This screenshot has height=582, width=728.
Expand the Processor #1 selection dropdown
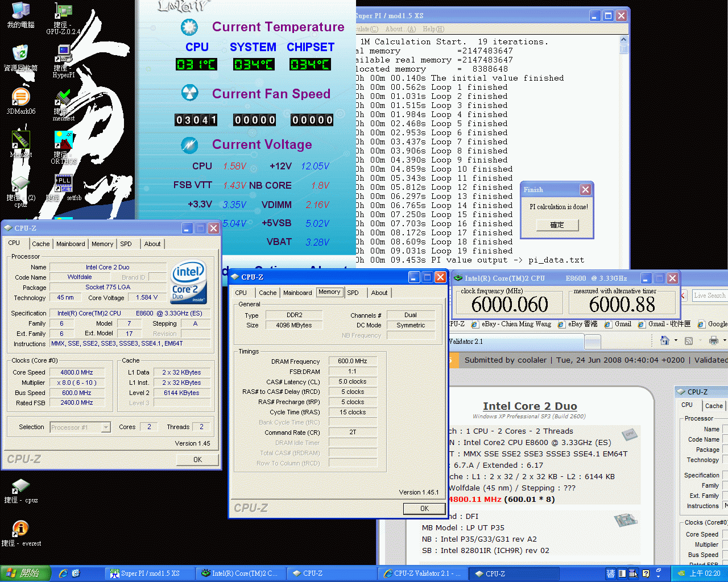[106, 427]
